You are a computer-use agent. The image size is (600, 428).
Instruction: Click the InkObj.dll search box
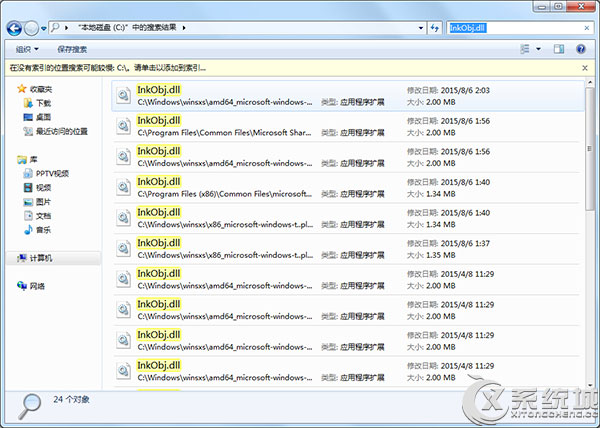tap(514, 28)
